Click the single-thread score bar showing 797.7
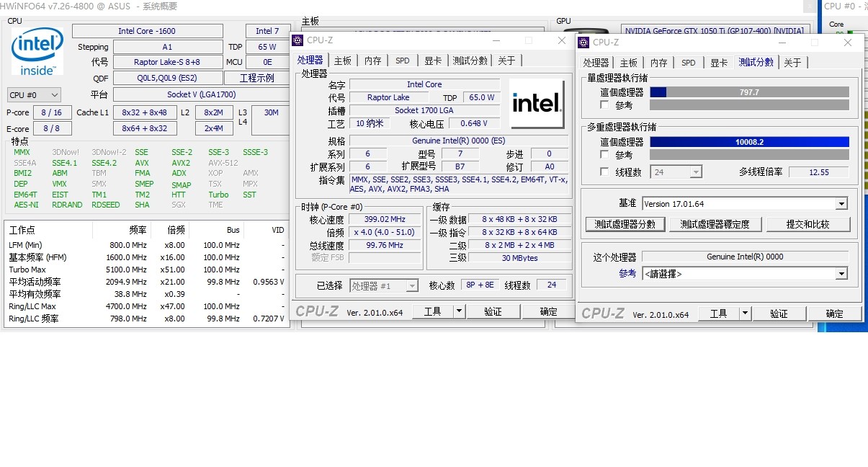The image size is (868, 467). [x=749, y=92]
